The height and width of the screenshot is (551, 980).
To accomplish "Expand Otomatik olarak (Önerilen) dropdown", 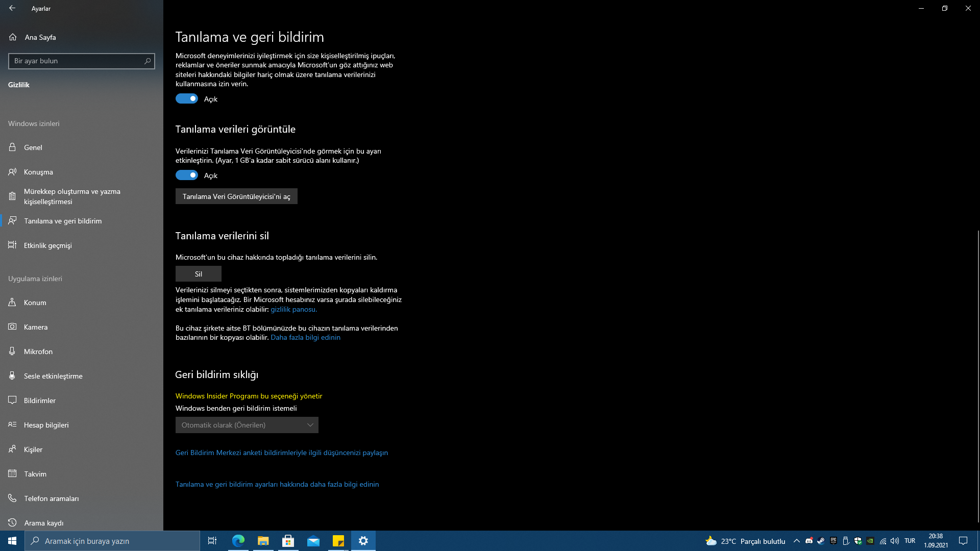I will pyautogui.click(x=247, y=425).
